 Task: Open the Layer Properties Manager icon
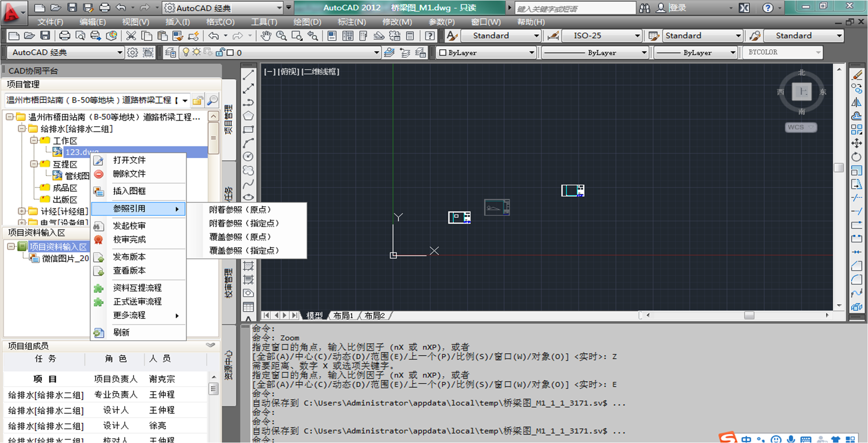pyautogui.click(x=170, y=53)
